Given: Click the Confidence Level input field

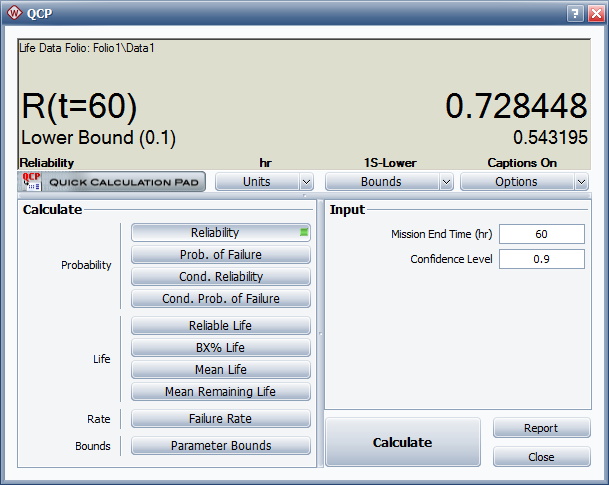Looking at the screenshot, I should [541, 259].
